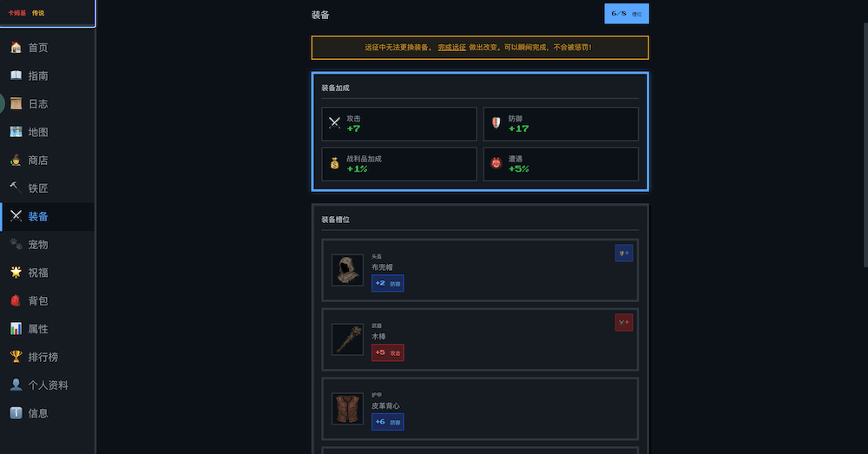868x454 pixels.
Task: Click the 遭遇 red monster icon
Action: pos(496,163)
